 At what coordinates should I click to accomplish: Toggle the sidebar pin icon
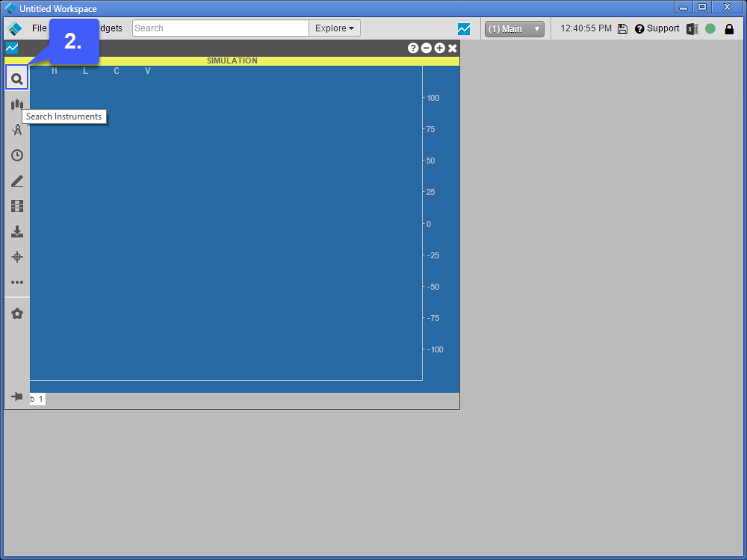coord(17,396)
